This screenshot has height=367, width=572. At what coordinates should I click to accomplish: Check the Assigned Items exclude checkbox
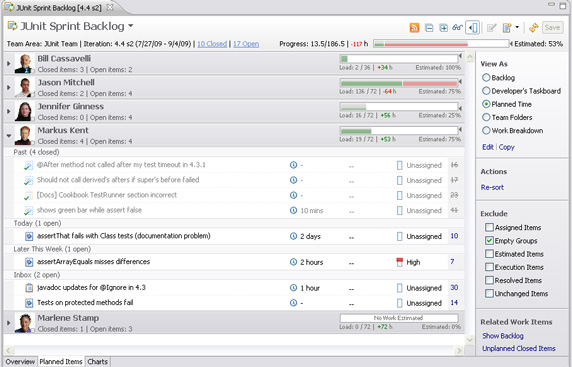[x=489, y=227]
